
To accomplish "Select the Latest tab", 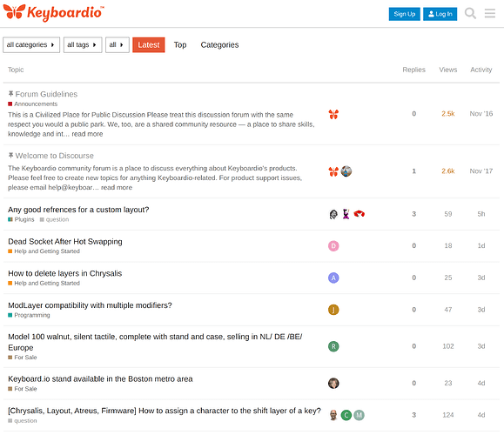I will point(149,44).
